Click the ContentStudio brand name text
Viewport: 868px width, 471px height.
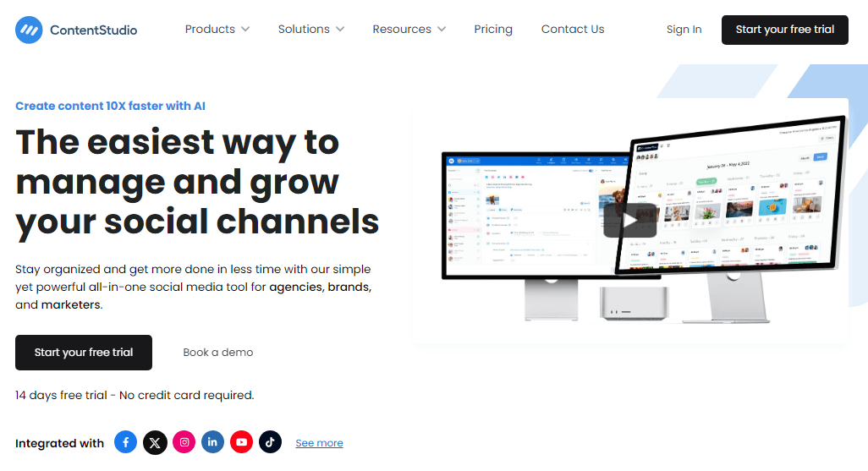(94, 30)
